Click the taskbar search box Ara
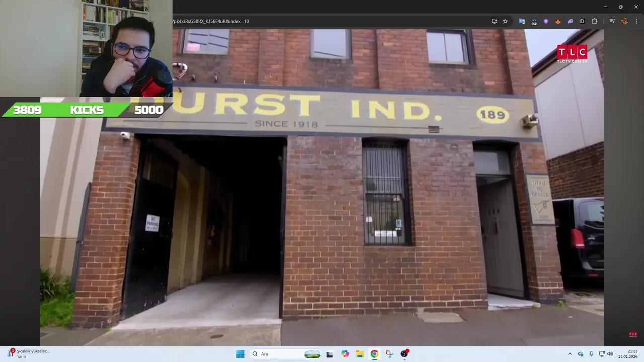644x362 pixels. [286, 354]
